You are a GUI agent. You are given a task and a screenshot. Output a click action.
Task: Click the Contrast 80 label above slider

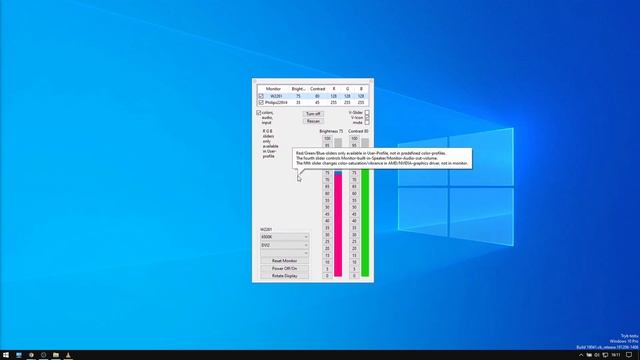click(x=358, y=131)
